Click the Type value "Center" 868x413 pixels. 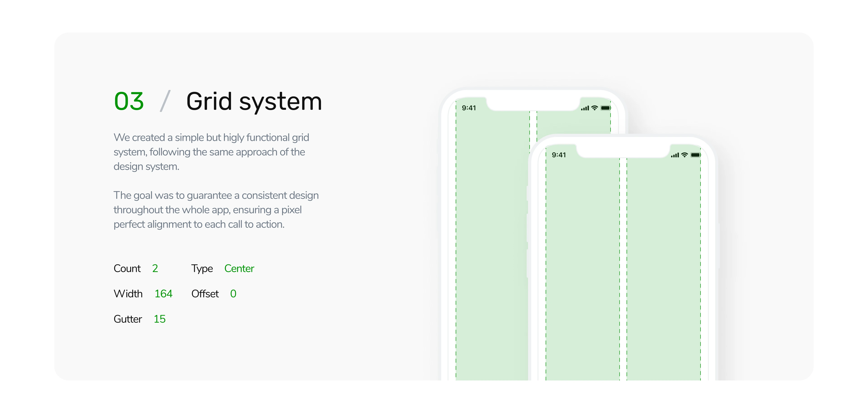239,268
